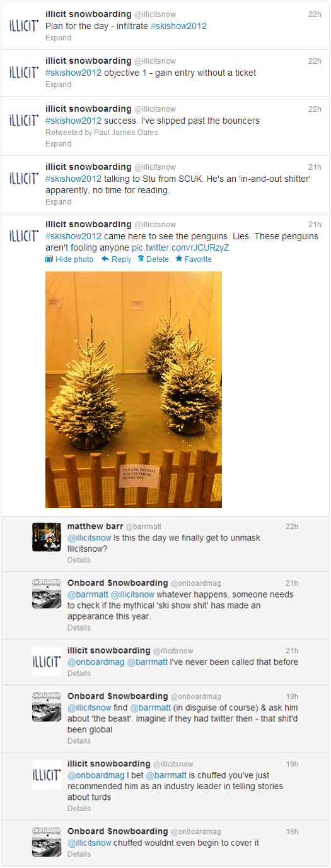Open Details under matthew barr's reply
The width and height of the screenshot is (331, 868).
click(x=79, y=560)
